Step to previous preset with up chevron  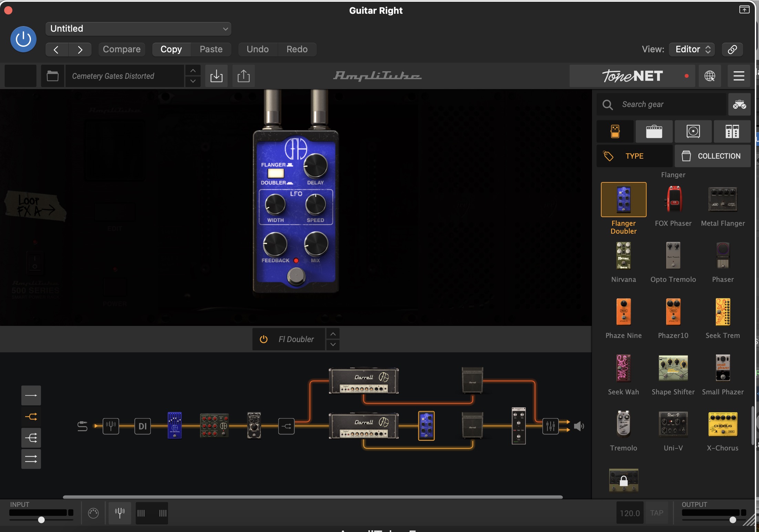point(193,71)
